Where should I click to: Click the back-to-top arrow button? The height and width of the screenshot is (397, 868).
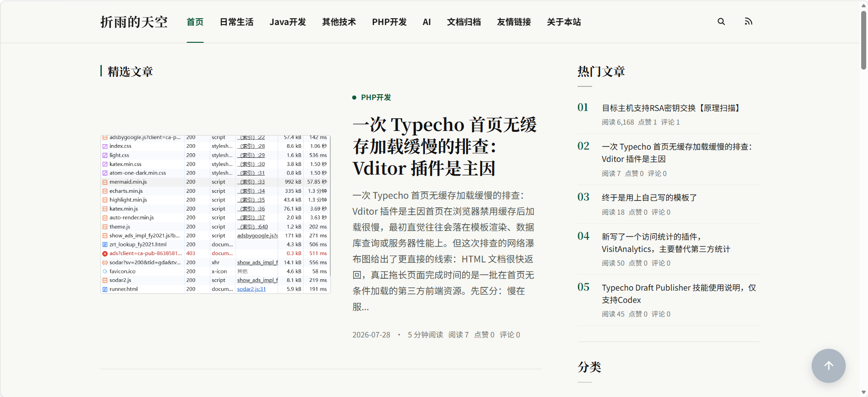pos(828,366)
